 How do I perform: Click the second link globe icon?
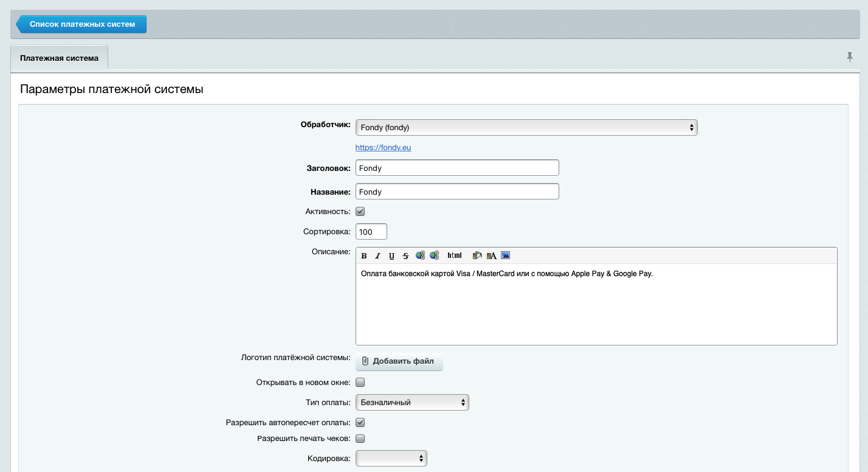[x=434, y=255]
